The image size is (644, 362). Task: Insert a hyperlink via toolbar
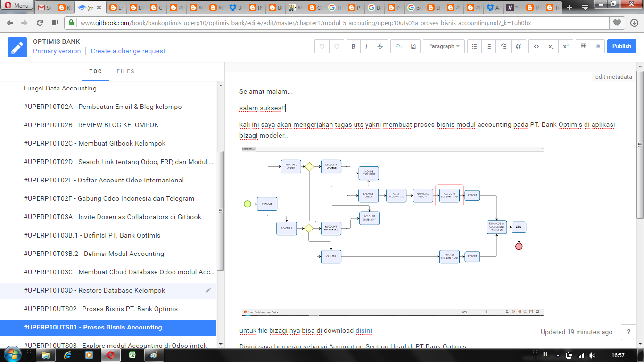pyautogui.click(x=398, y=46)
